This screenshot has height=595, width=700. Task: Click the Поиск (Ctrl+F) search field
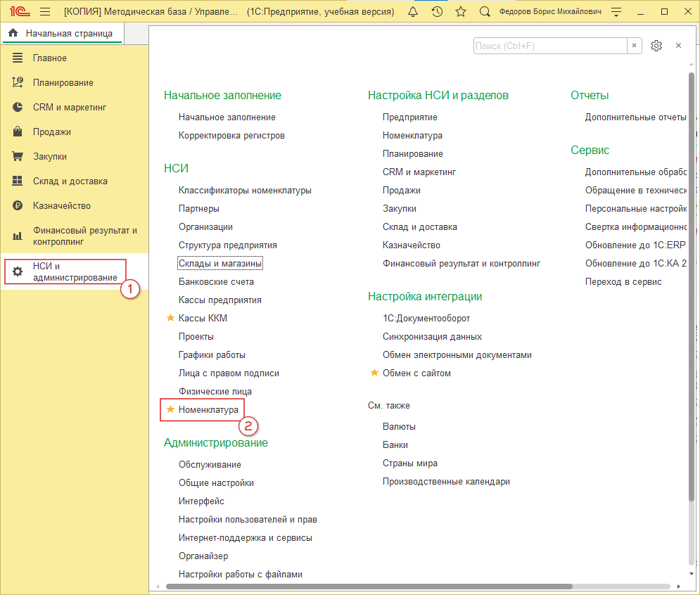click(x=549, y=46)
